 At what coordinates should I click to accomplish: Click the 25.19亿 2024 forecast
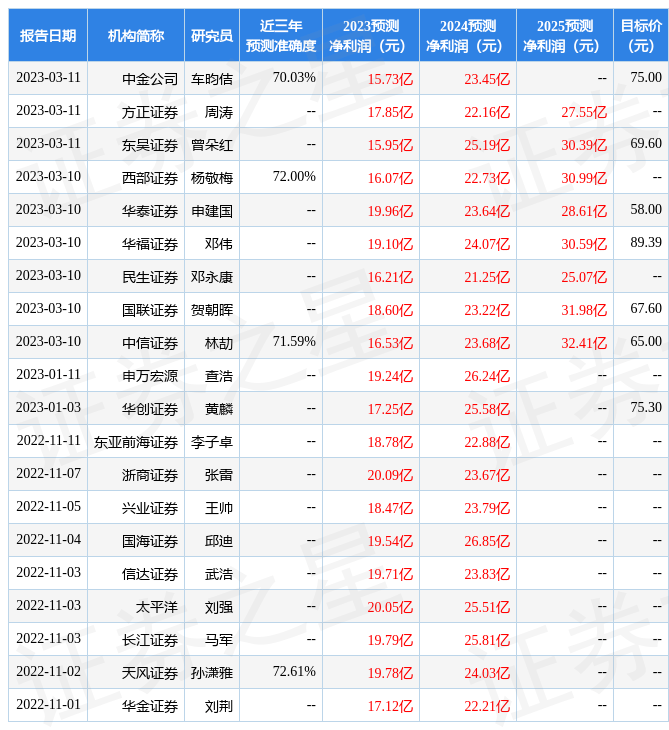click(487, 145)
